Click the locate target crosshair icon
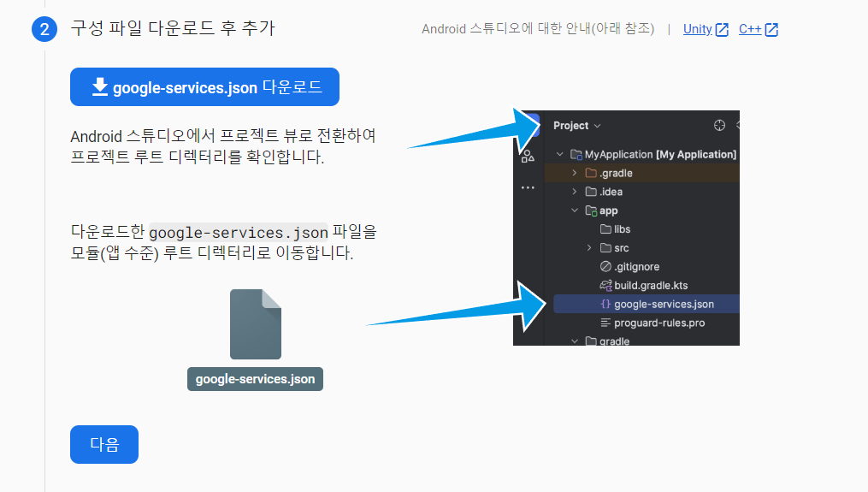 [719, 125]
